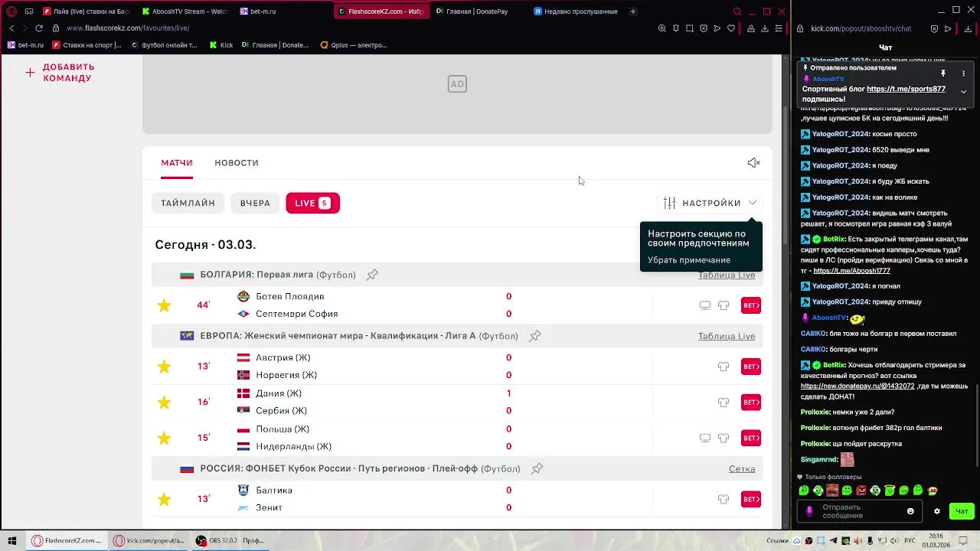Switch to the Новости tab
The width and height of the screenshot is (980, 551).
click(237, 163)
